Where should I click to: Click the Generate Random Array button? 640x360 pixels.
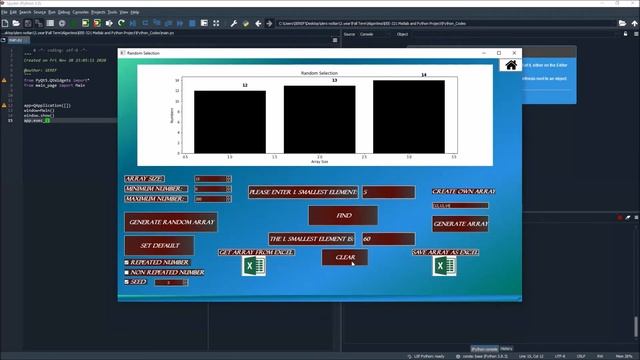(x=171, y=222)
